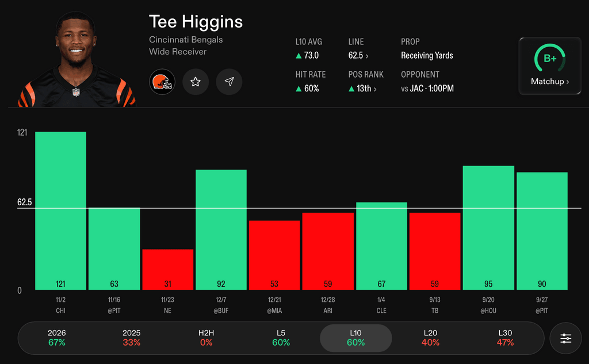
Task: Click the 121 top axis label
Action: (x=22, y=132)
